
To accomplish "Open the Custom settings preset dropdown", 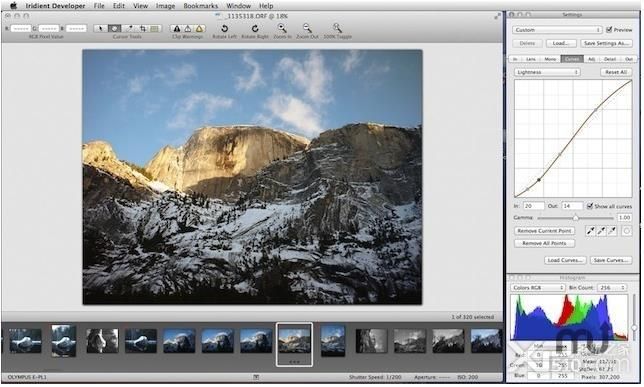I will [557, 30].
